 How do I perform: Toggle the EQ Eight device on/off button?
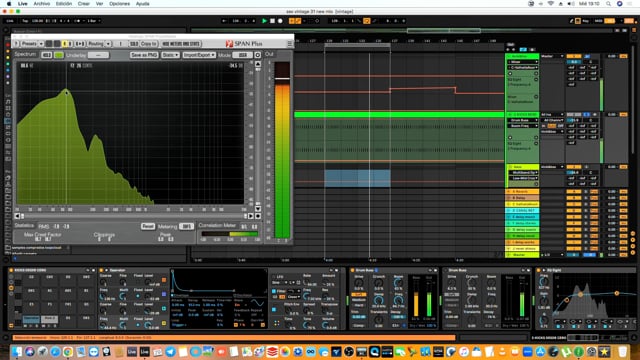[x=539, y=270]
